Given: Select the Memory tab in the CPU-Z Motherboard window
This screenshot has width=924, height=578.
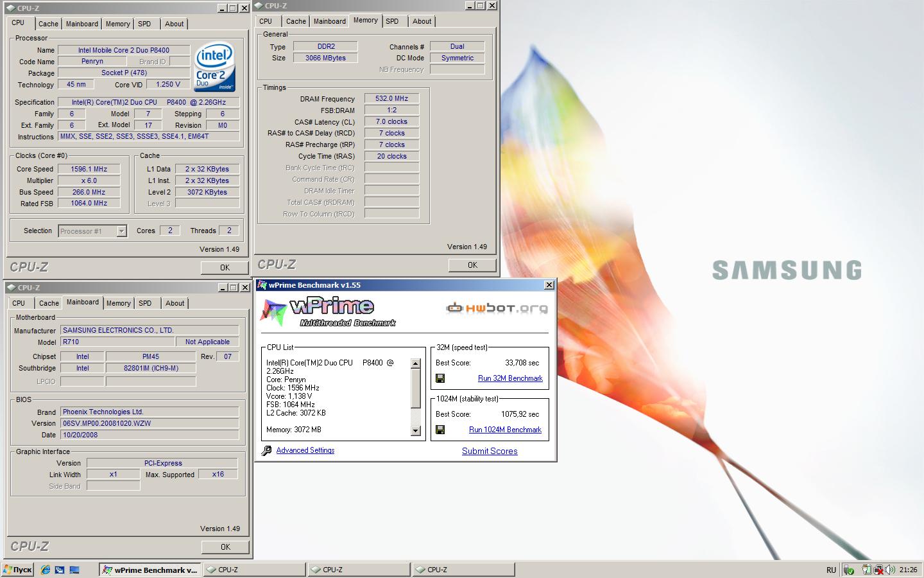Looking at the screenshot, I should (x=118, y=303).
